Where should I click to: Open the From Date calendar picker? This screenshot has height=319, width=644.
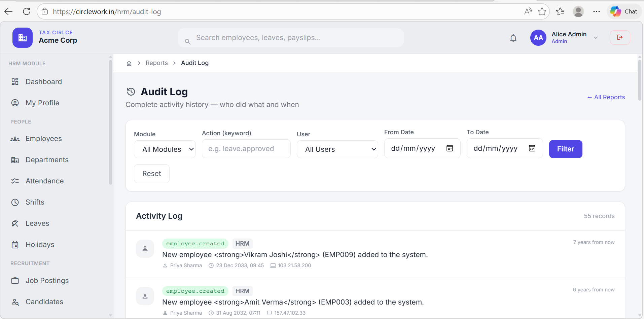click(x=450, y=148)
